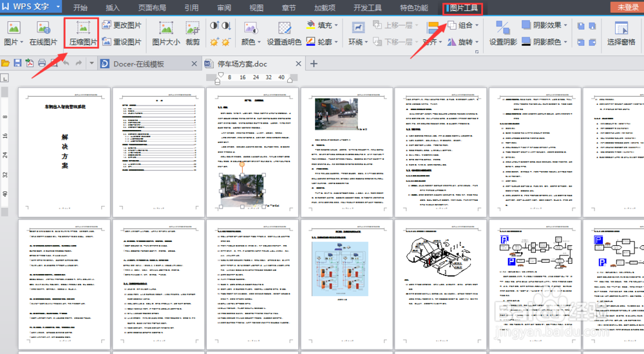Open the 页面布局 page layout tab
The image size is (644, 354).
[152, 7]
